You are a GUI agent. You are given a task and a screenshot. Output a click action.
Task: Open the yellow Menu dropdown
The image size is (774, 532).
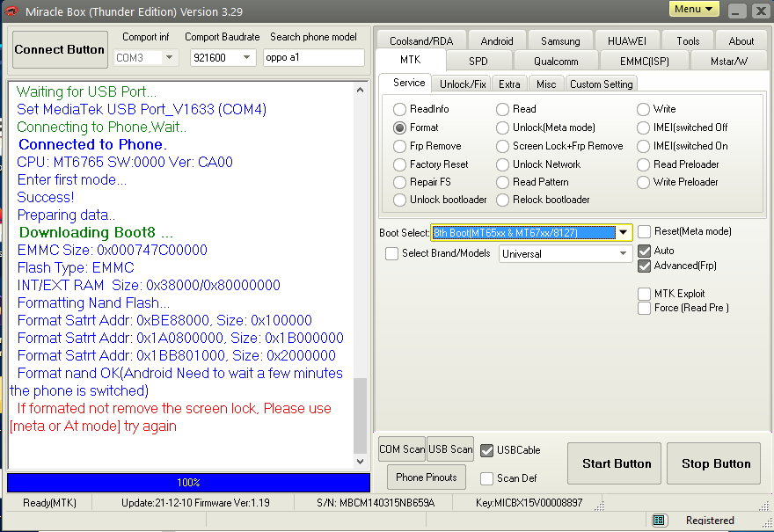click(x=694, y=9)
